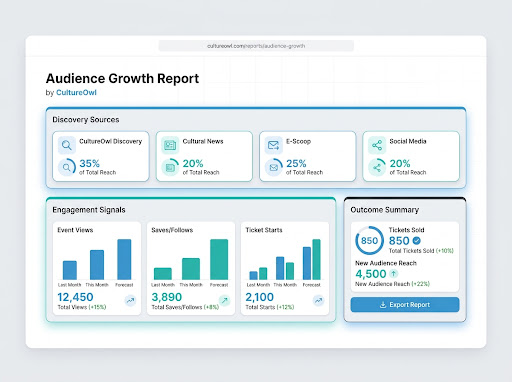Click the up-arrow icon next to 4,500
Screen dimensions: 512x382
pyautogui.click(x=394, y=274)
